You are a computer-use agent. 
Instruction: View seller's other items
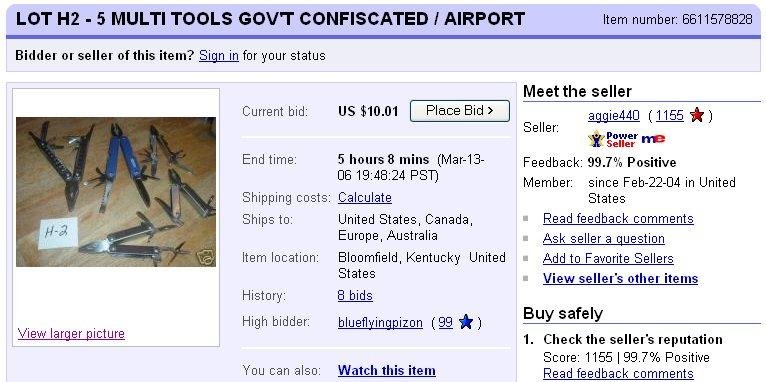[x=620, y=278]
